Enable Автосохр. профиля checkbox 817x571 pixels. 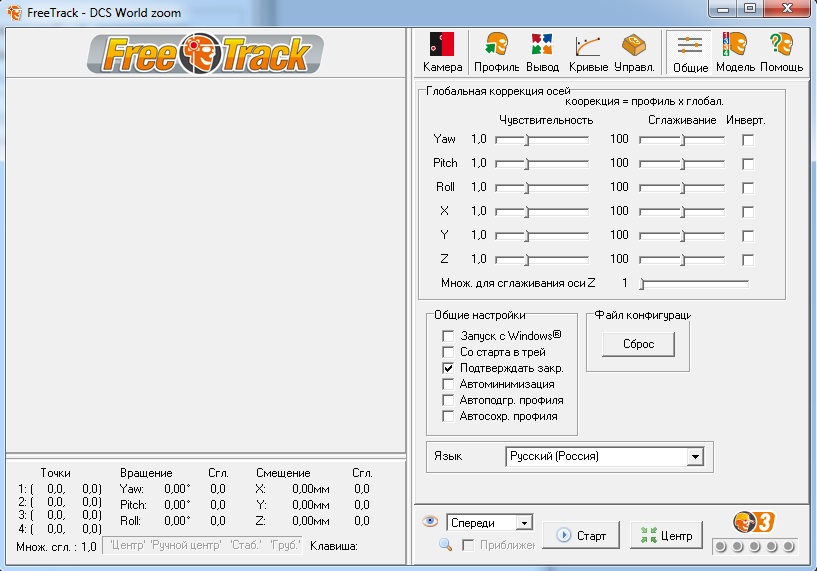click(448, 416)
